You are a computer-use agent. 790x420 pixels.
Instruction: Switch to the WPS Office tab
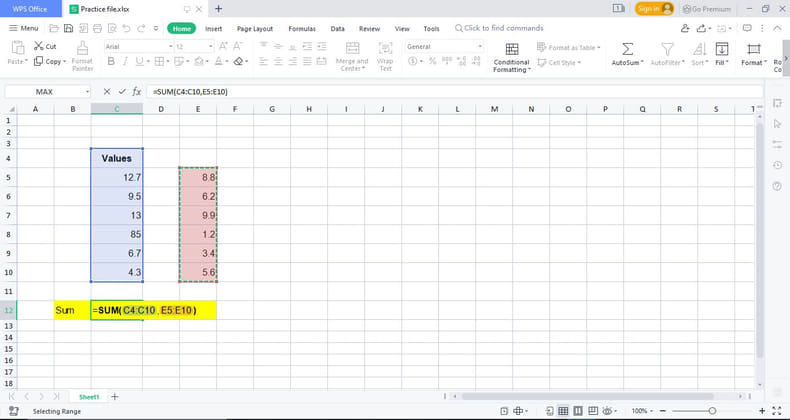[30, 9]
